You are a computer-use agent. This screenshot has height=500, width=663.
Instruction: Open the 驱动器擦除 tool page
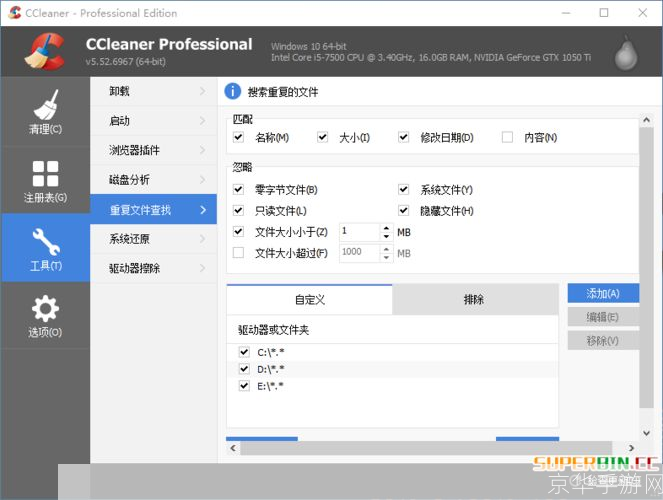153,268
